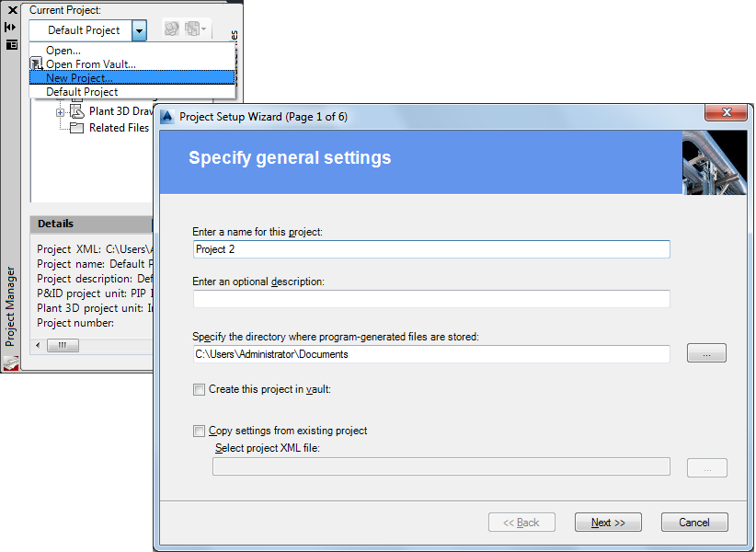Click the Details scrollbar left arrow
Image resolution: width=756 pixels, height=552 pixels.
[39, 346]
